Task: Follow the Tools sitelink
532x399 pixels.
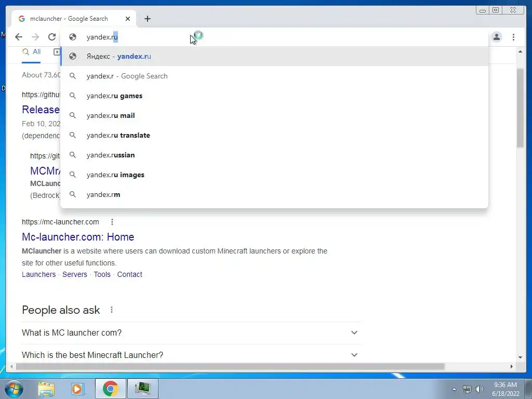Action: point(102,274)
